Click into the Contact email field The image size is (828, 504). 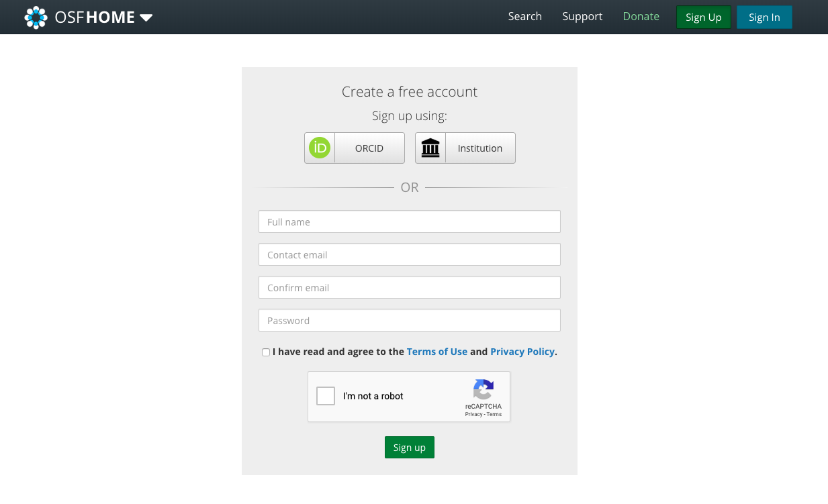(x=409, y=255)
